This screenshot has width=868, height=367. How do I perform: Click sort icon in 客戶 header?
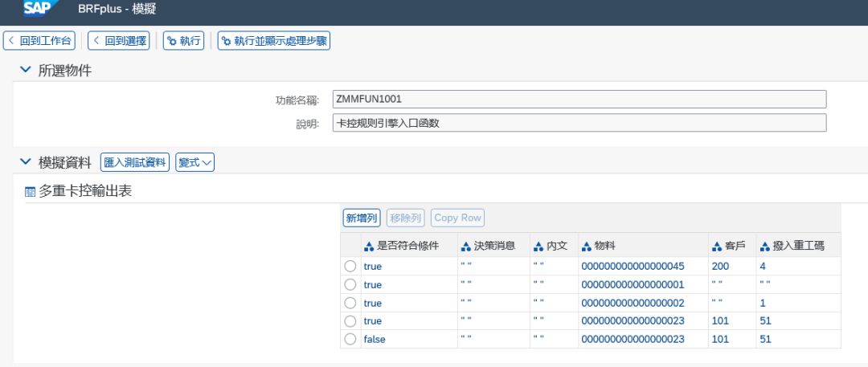pyautogui.click(x=718, y=247)
